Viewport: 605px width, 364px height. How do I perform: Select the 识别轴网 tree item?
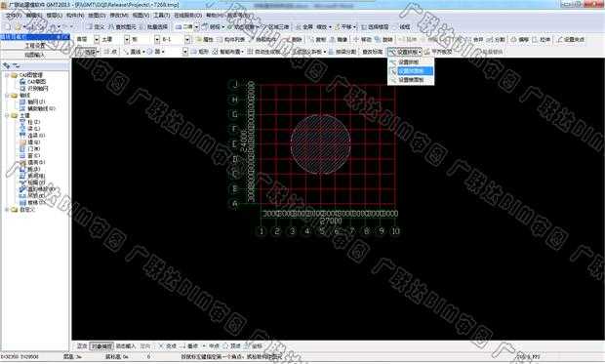point(37,89)
